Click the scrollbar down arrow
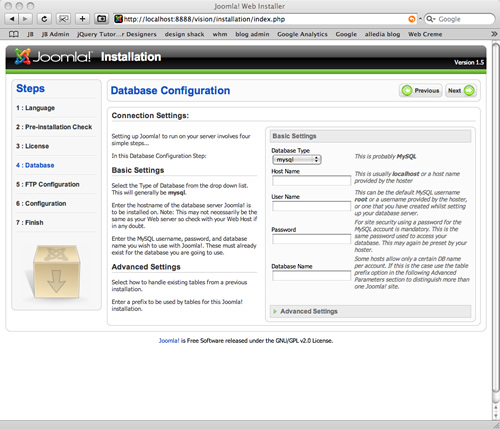This screenshot has height=429, width=500. pos(496,415)
